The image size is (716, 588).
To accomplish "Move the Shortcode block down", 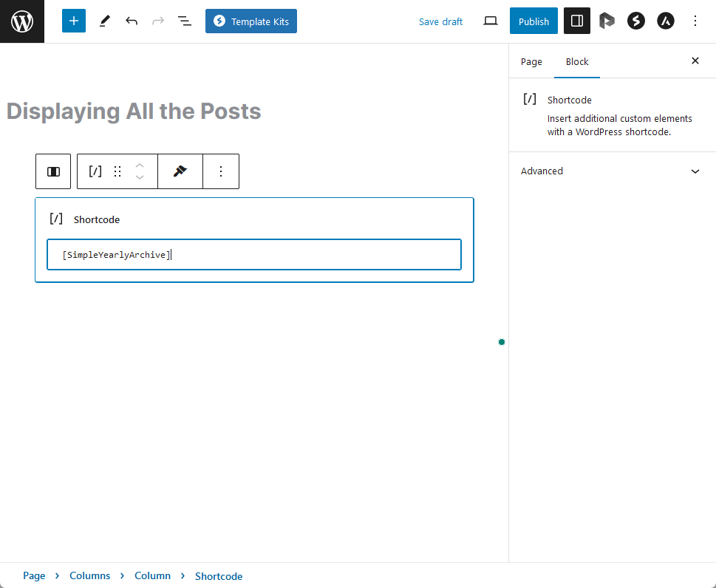I will pyautogui.click(x=140, y=177).
